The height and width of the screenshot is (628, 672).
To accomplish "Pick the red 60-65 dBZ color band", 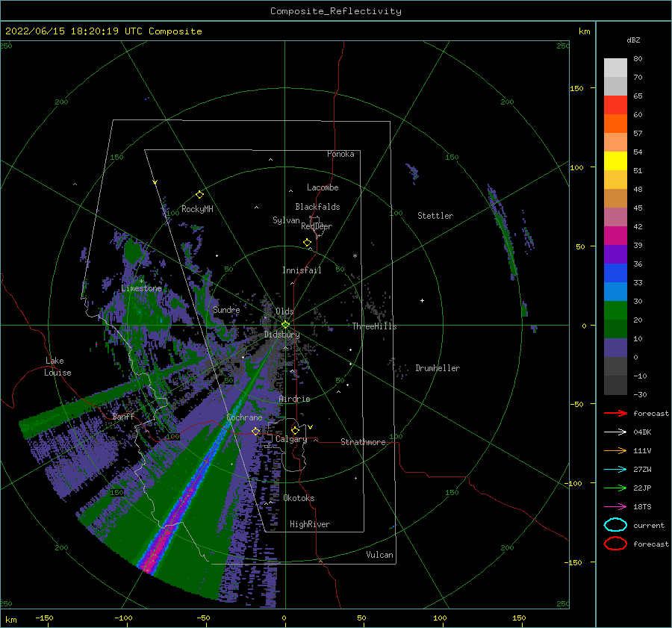I will (x=615, y=105).
